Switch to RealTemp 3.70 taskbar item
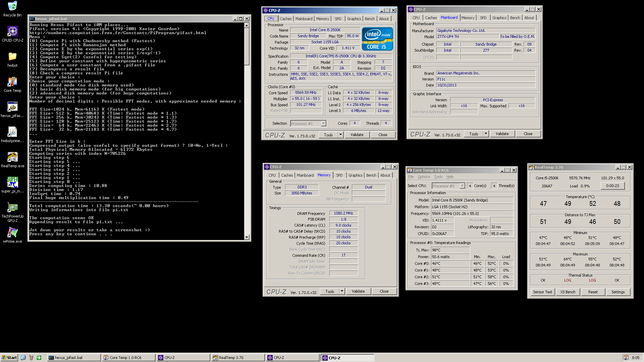644x362 pixels. 238,358
